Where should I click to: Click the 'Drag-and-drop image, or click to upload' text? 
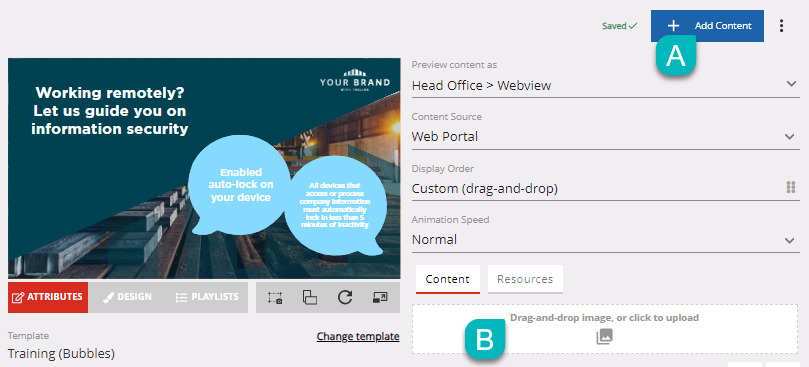tap(604, 317)
